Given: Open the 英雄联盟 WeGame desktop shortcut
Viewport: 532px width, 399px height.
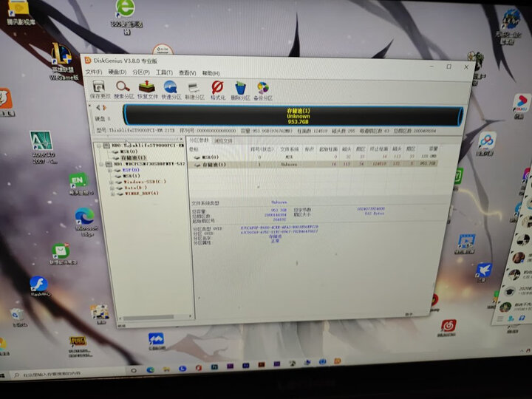Looking at the screenshot, I should pyautogui.click(x=64, y=62).
